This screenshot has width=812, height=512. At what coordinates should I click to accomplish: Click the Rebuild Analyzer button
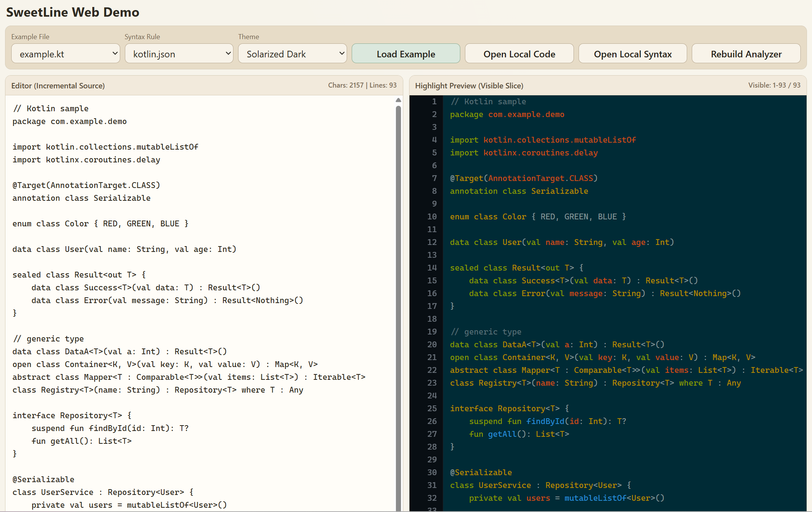pyautogui.click(x=746, y=53)
